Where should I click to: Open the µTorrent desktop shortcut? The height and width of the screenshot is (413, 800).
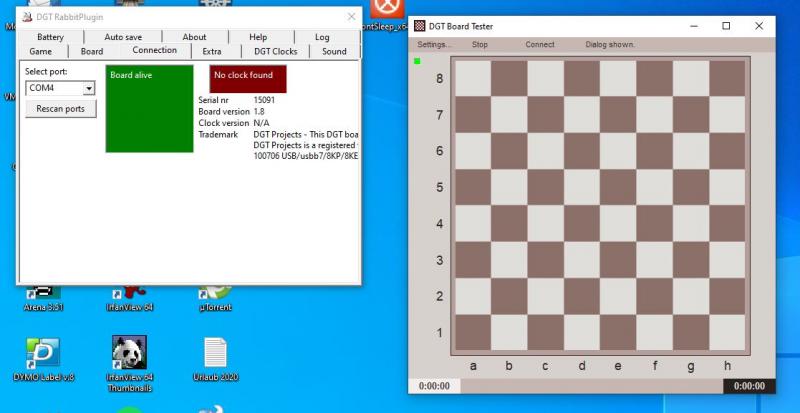pyautogui.click(x=215, y=293)
